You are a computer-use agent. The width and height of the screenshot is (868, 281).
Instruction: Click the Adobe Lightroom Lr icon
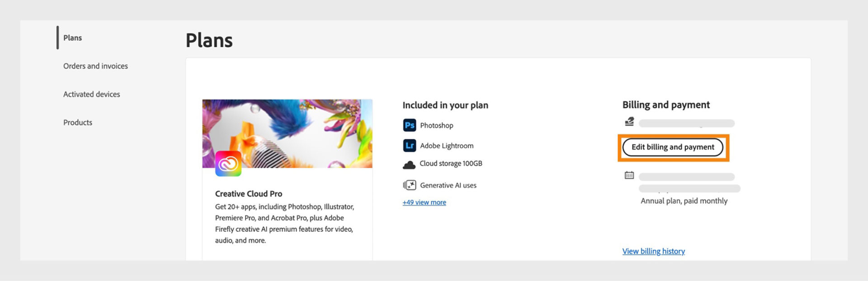click(410, 146)
